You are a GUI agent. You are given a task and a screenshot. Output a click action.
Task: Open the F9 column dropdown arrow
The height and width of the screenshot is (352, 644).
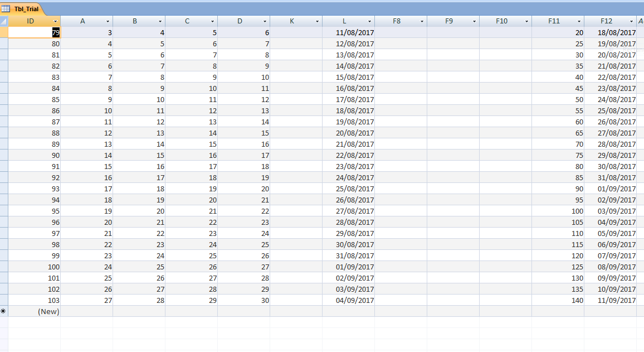point(475,21)
